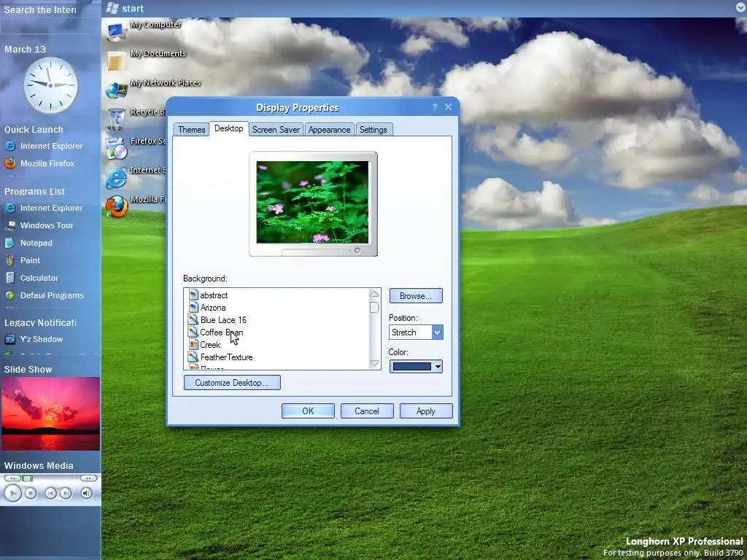Viewport: 747px width, 560px height.
Task: Click the help question mark in dialog
Action: point(435,106)
